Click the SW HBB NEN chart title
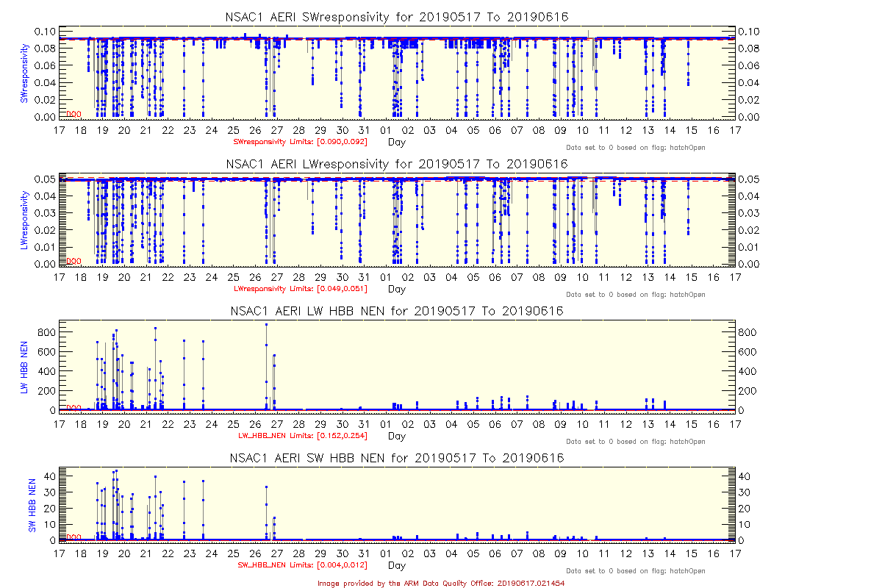This screenshot has width=882, height=588. point(396,458)
